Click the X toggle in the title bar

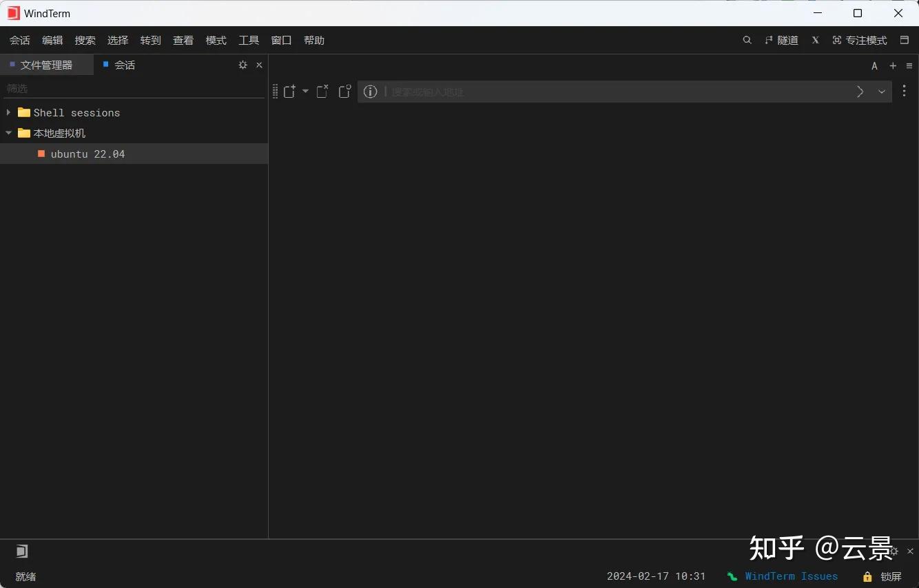(815, 40)
